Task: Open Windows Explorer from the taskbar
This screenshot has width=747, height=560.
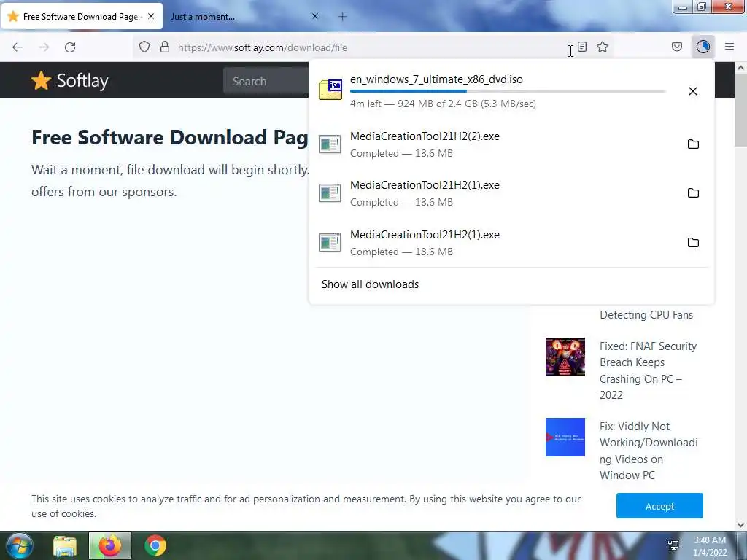Action: pos(65,546)
